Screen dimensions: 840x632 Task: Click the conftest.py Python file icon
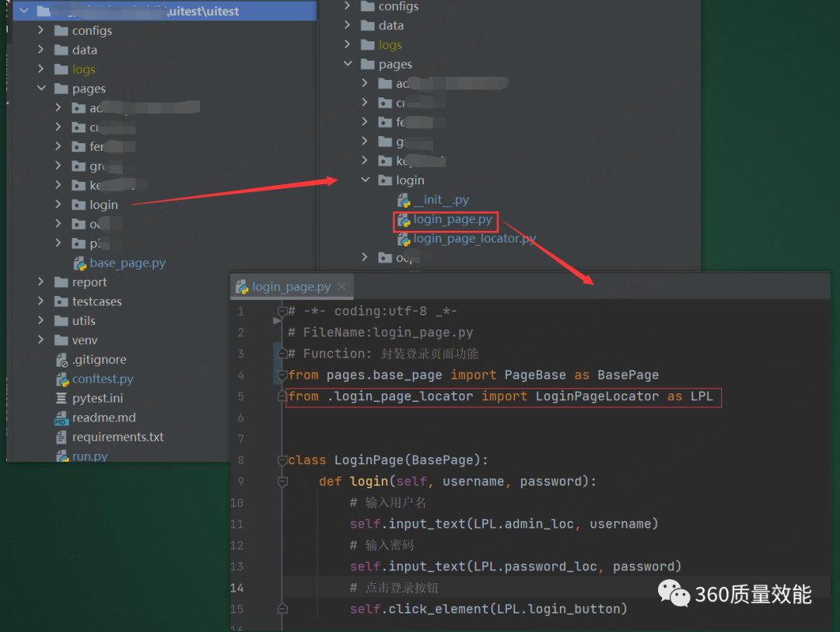point(62,379)
